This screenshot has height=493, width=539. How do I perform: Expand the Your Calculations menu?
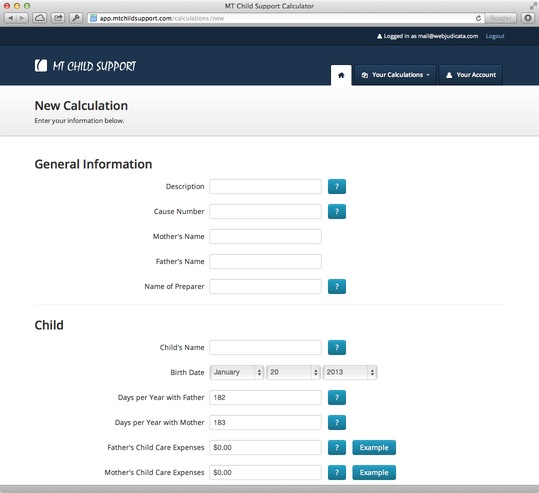395,75
